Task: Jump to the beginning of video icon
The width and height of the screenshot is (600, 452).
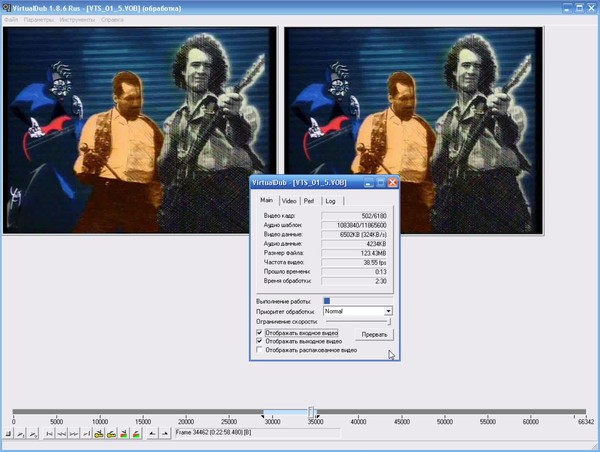Action: pos(49,433)
